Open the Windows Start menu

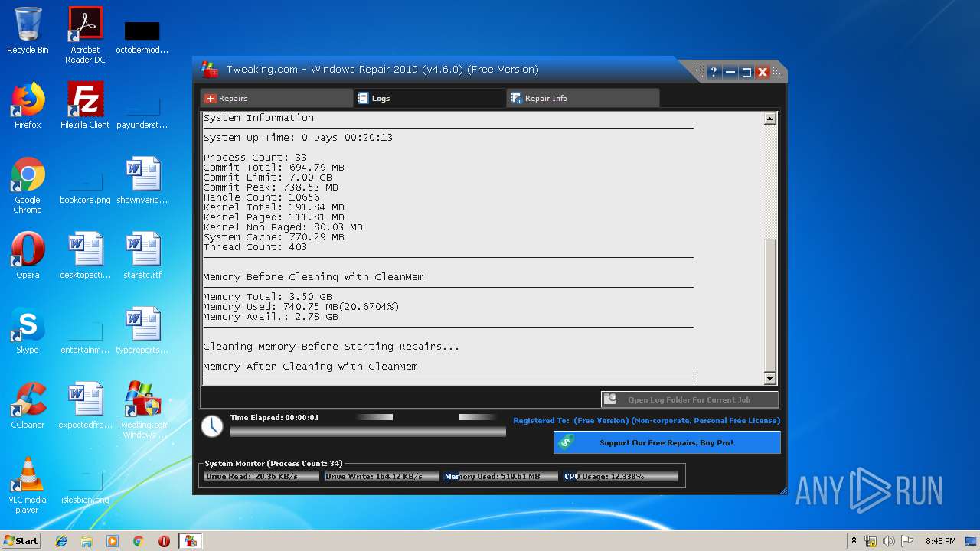[21, 540]
